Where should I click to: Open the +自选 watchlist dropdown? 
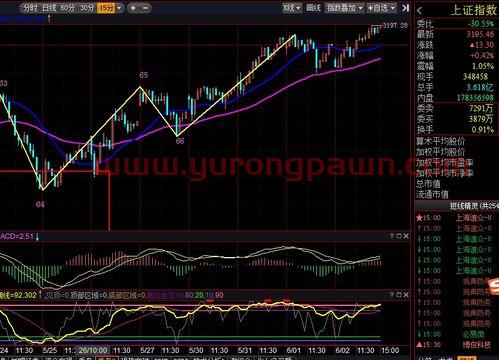click(381, 8)
